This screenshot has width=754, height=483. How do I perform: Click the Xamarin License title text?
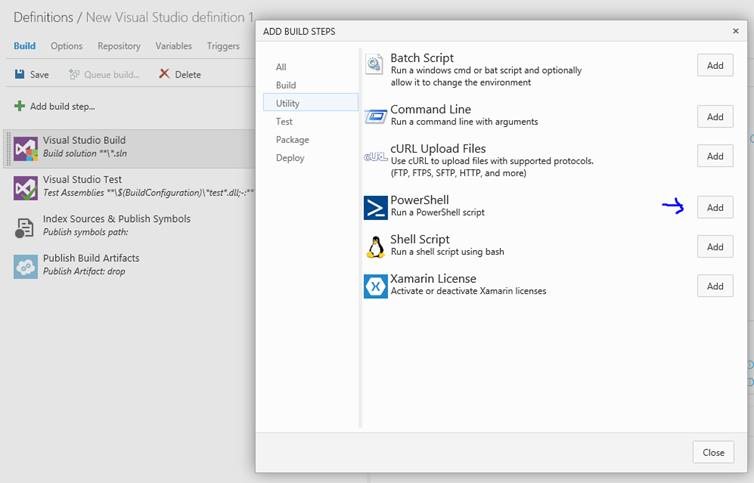pos(433,279)
